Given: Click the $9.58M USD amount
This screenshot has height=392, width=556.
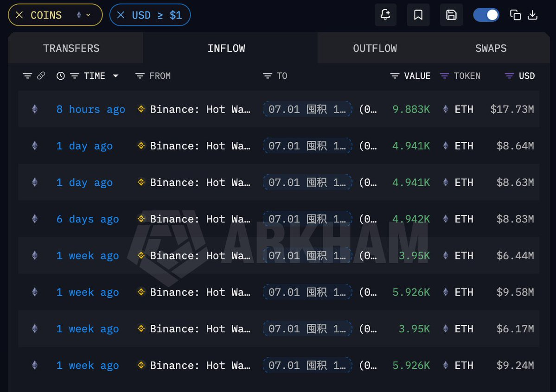Looking at the screenshot, I should [515, 292].
